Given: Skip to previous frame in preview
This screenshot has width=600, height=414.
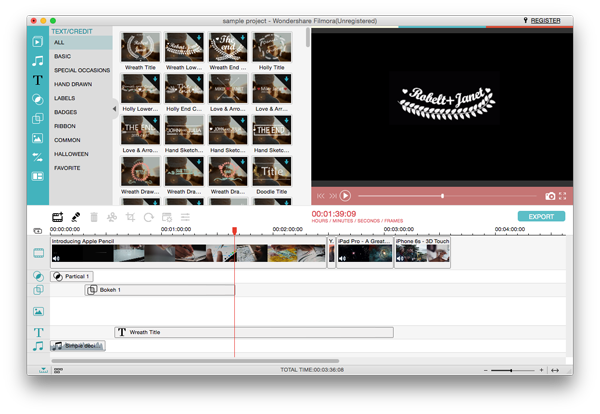Looking at the screenshot, I should (x=321, y=196).
